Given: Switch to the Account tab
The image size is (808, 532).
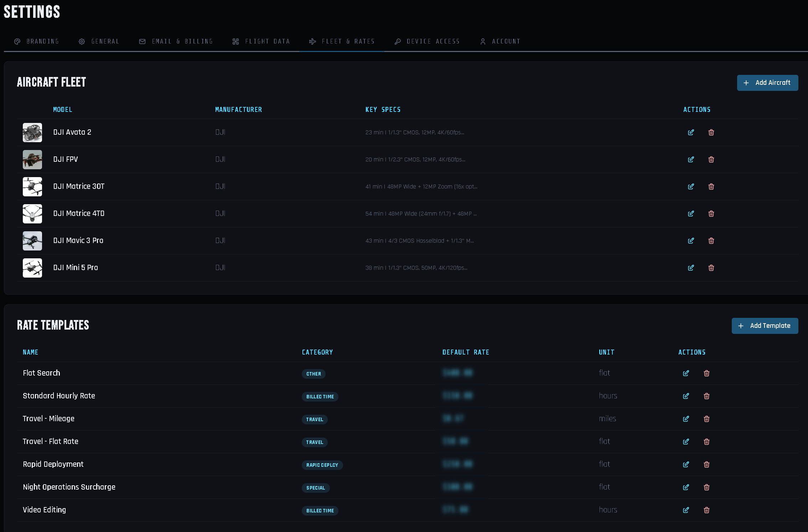Looking at the screenshot, I should (x=500, y=41).
